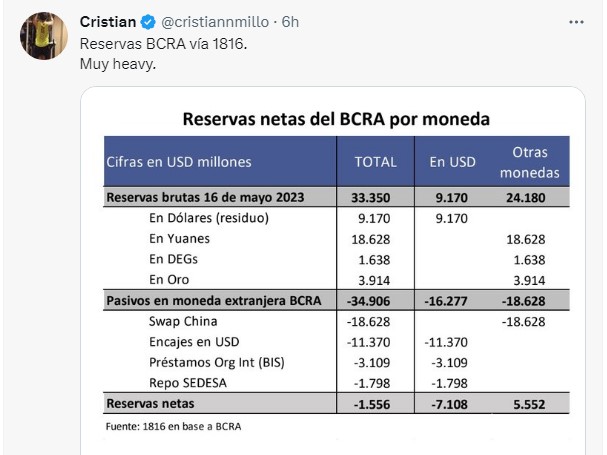The height and width of the screenshot is (455, 607).
Task: Click the tweet text 'Reservas BCRA vía 1816.'
Action: [x=163, y=44]
